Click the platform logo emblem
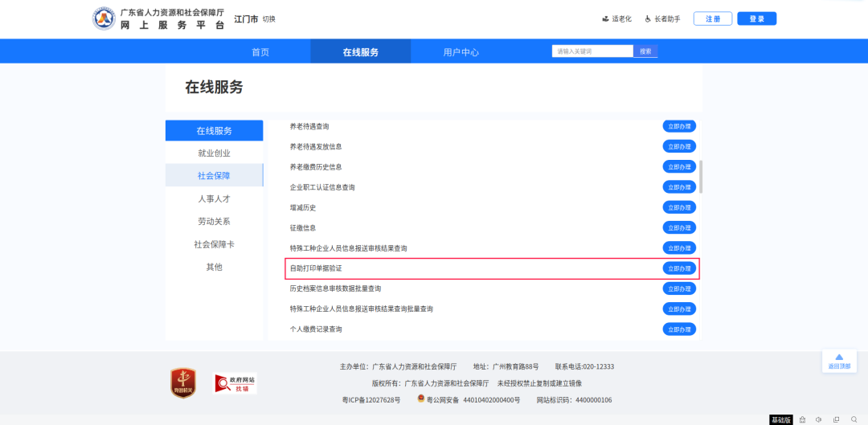 [x=104, y=18]
